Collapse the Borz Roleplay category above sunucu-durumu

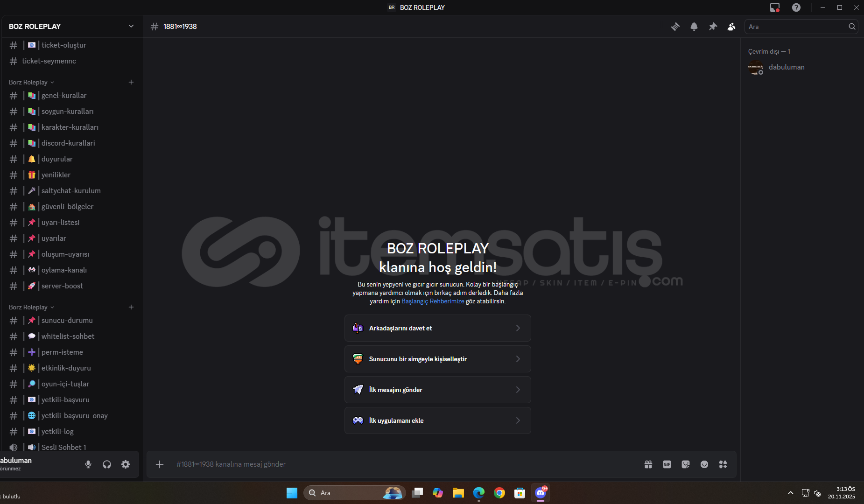click(31, 307)
